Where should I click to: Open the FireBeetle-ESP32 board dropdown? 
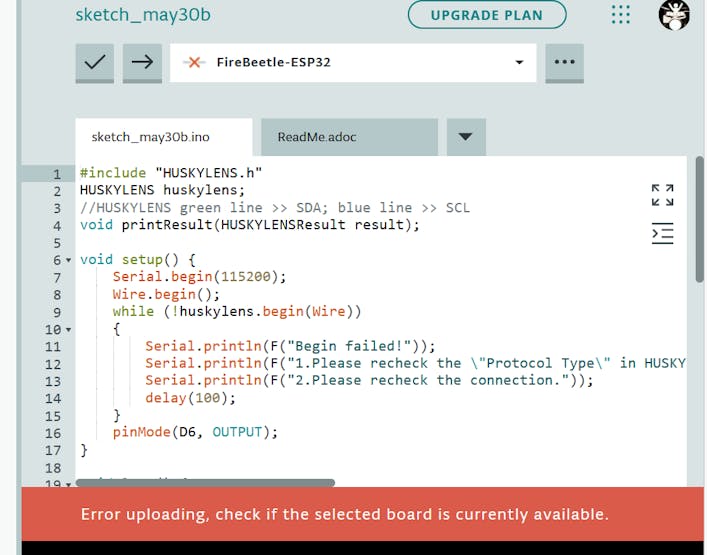click(518, 62)
